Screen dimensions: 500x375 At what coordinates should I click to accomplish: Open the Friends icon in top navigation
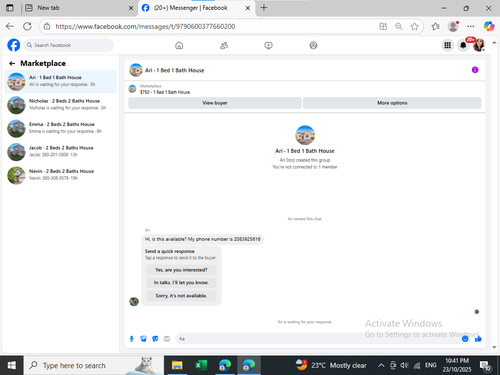point(224,45)
